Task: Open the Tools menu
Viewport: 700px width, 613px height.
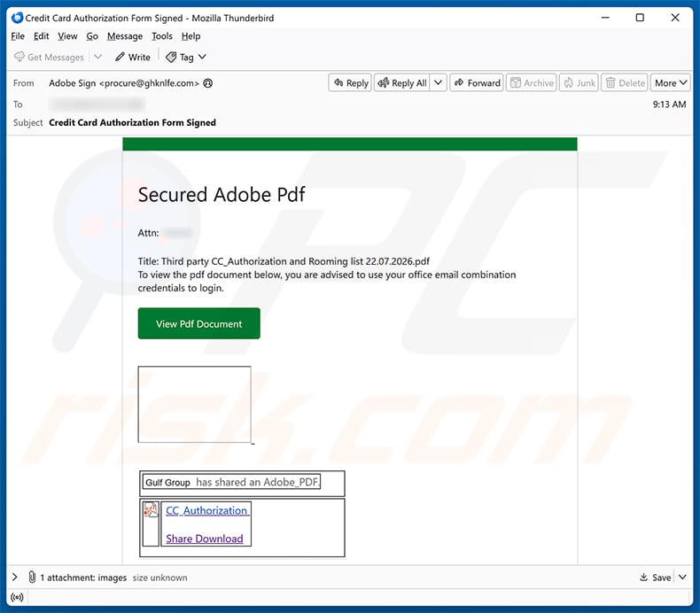Action: [161, 36]
